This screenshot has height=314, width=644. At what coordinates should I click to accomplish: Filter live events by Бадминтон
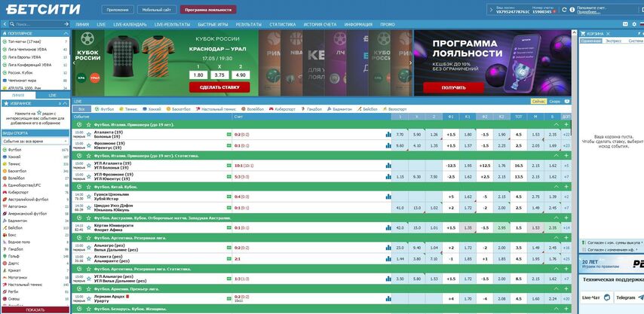[339, 109]
